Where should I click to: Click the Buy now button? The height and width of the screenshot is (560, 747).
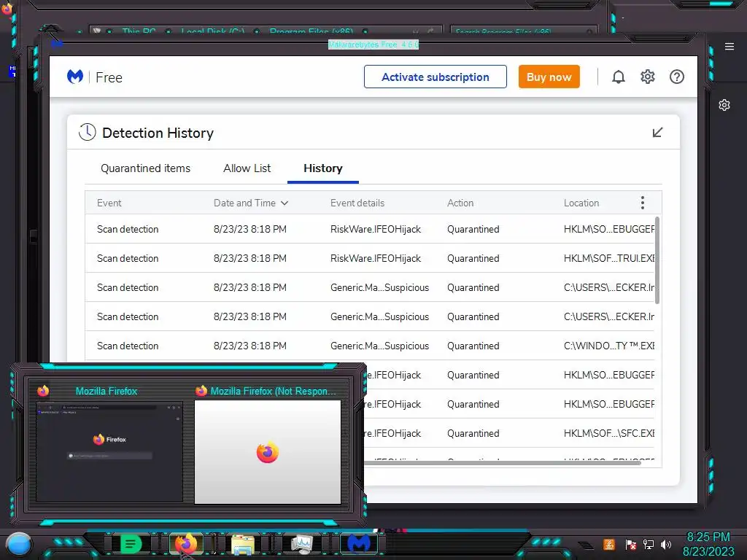(549, 77)
